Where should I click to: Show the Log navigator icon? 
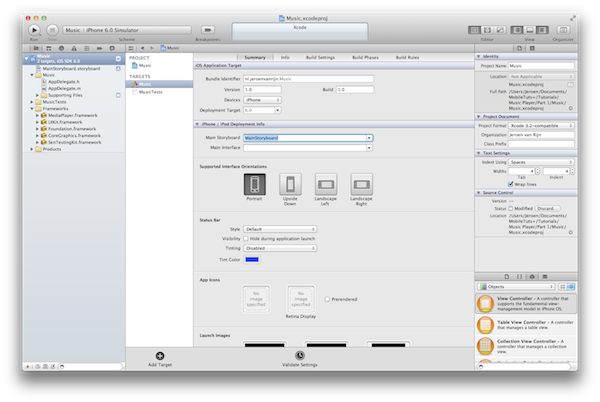112,48
